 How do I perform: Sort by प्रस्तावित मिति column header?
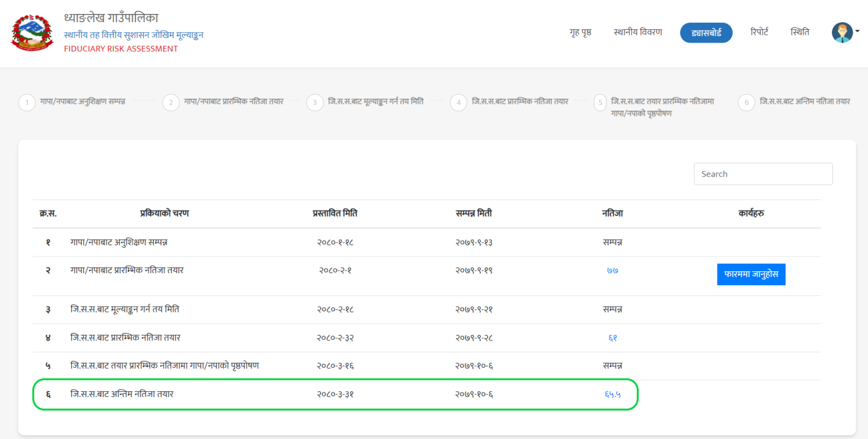click(334, 213)
